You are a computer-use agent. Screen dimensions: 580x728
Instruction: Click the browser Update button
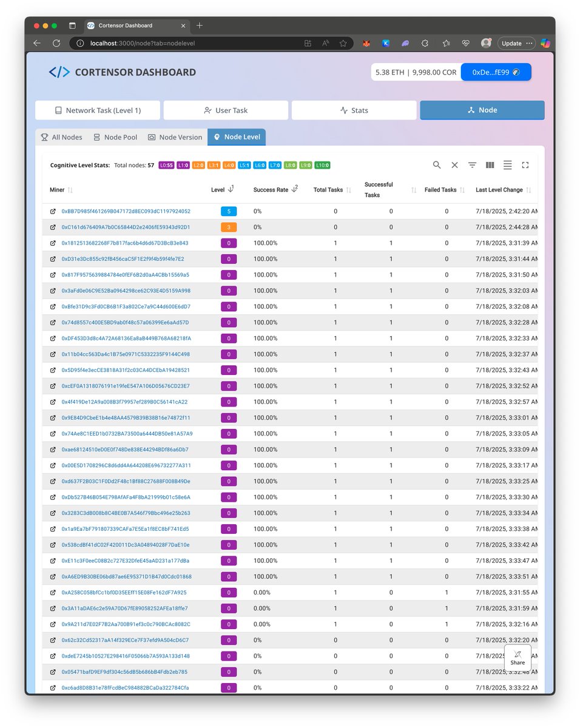pyautogui.click(x=516, y=43)
